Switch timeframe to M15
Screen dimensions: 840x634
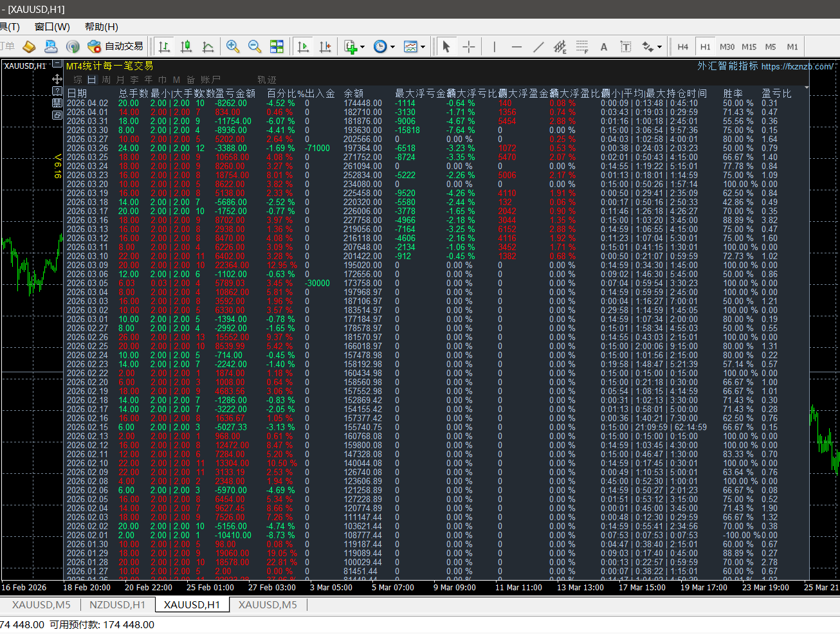tap(749, 47)
